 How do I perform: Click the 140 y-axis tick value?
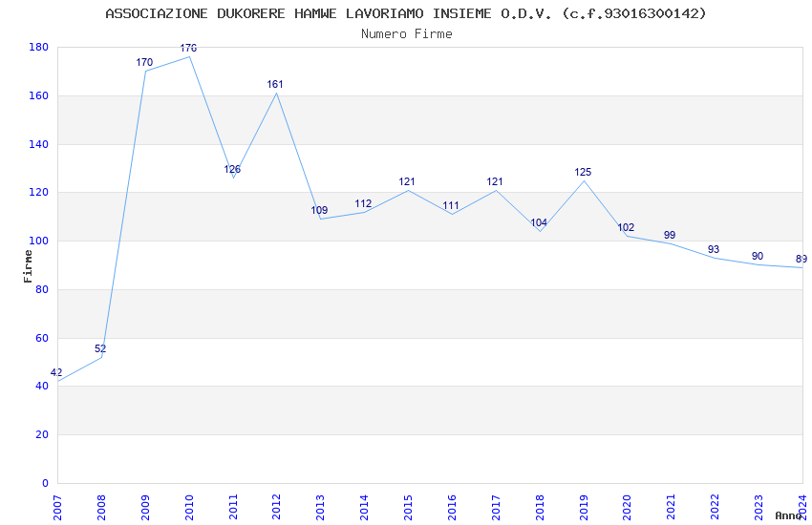tap(39, 144)
